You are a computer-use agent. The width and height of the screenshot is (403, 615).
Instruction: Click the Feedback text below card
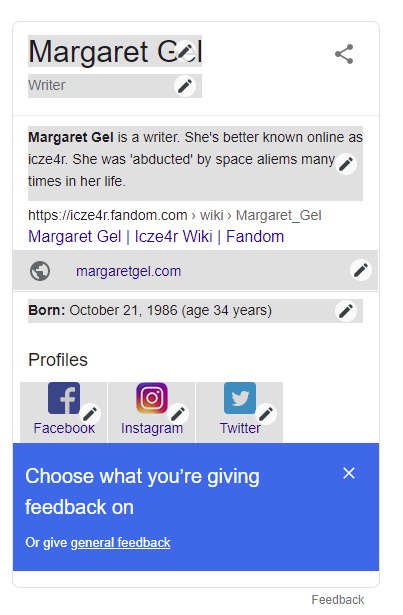pos(338,600)
